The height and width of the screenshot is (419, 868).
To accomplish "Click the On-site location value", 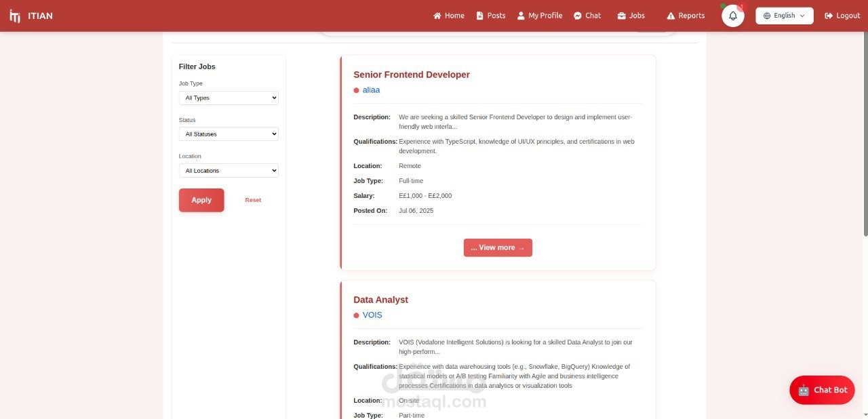I will [x=409, y=401].
